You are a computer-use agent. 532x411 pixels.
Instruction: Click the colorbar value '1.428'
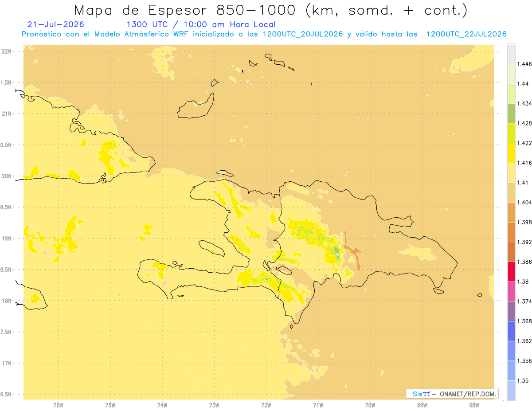point(524,123)
